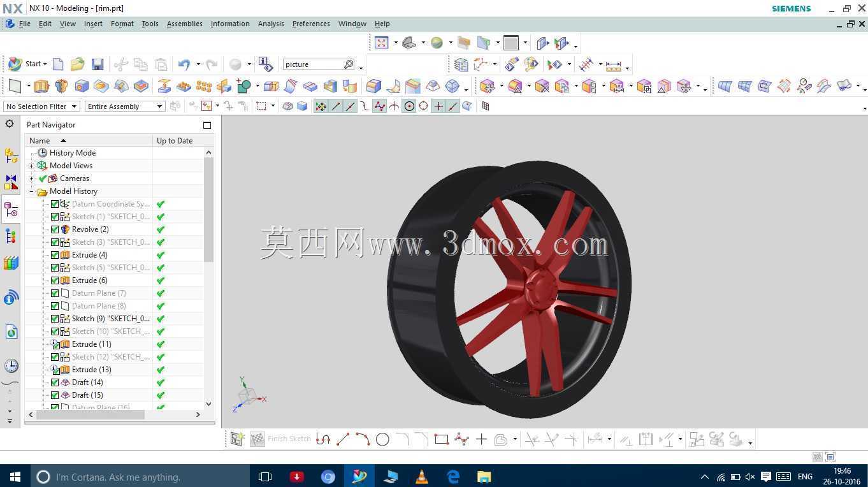This screenshot has width=868, height=487.
Task: Select Extrude (13) in Model History
Action: 92,370
